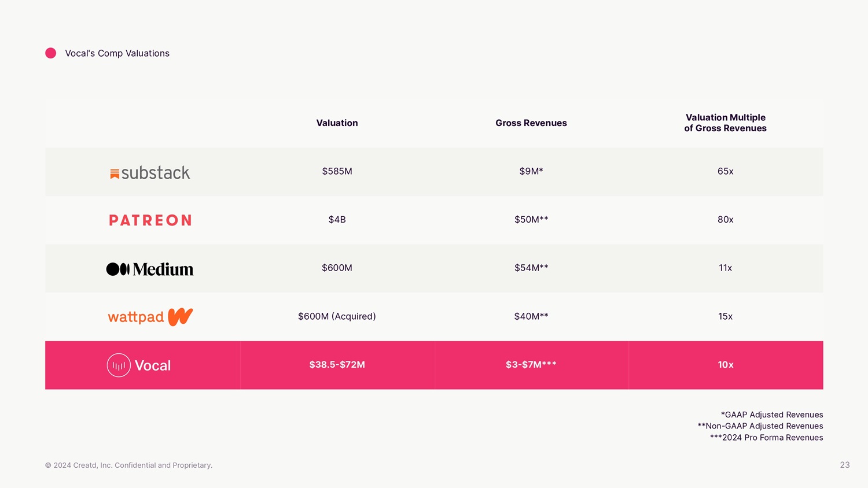Click the Patreon wordmark logo

tap(150, 220)
